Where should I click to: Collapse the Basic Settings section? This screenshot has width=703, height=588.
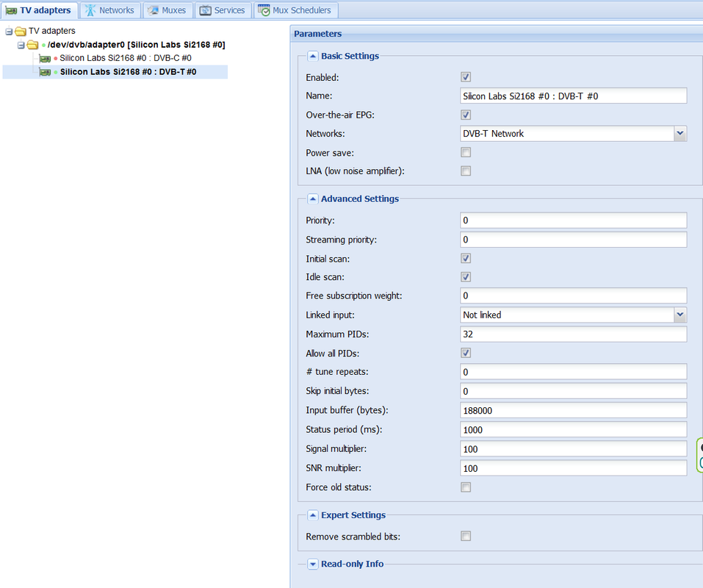click(x=313, y=56)
